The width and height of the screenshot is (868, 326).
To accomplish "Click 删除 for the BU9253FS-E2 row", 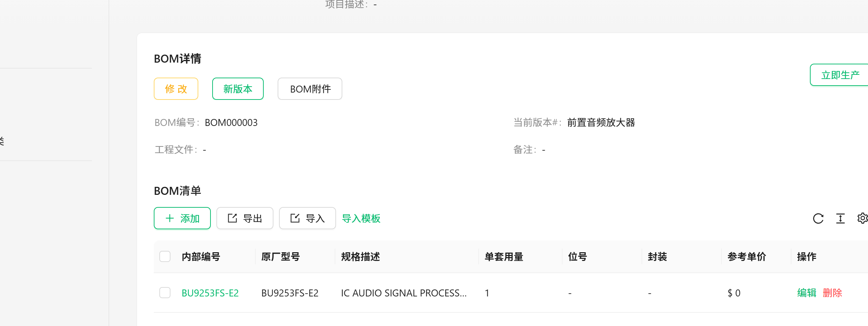I will [833, 293].
